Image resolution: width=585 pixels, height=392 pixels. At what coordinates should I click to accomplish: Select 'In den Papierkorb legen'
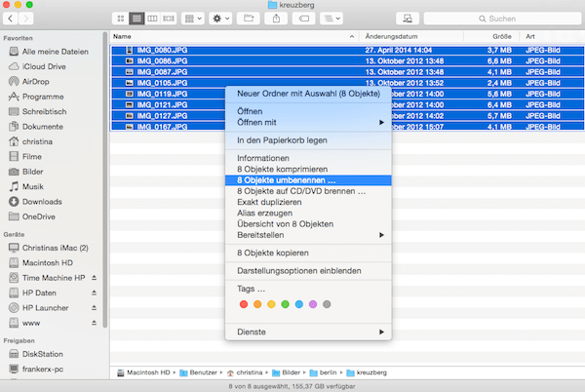pos(282,140)
